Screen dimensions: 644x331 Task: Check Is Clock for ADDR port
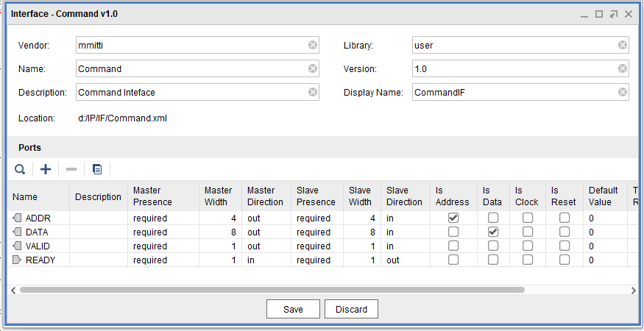click(528, 218)
